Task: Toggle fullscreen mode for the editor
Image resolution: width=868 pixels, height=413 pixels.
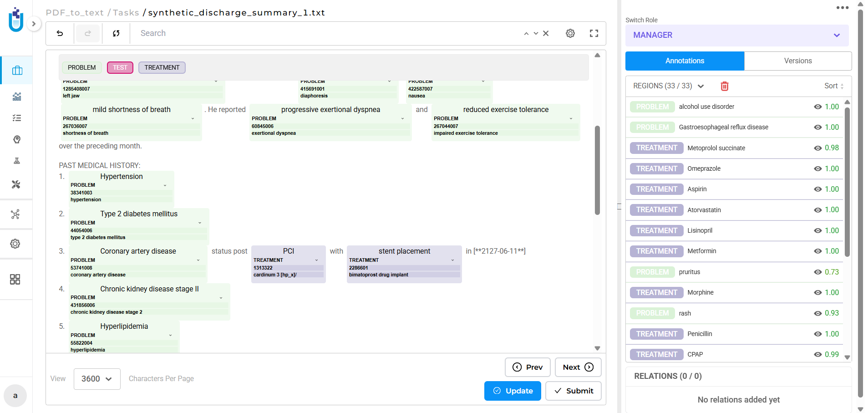Action: (x=594, y=33)
